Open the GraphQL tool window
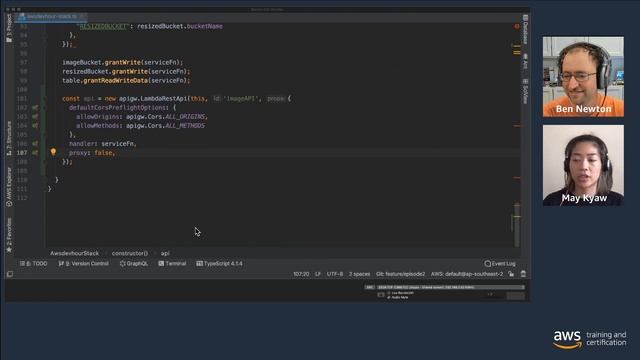Screen dimensions: 640x360 pyautogui.click(x=133, y=264)
